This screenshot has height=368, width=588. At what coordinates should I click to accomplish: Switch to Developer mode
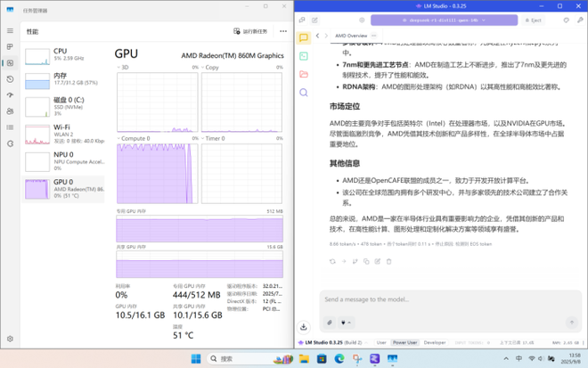tap(435, 342)
